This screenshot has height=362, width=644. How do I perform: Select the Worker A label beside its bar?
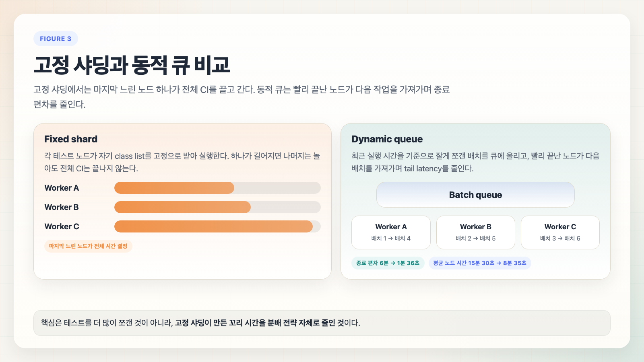pos(62,188)
